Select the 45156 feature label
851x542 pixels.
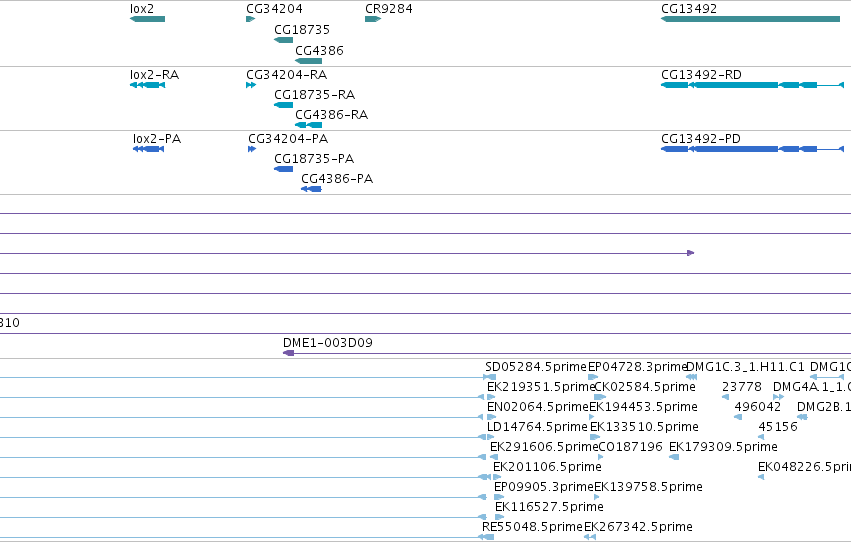[778, 427]
